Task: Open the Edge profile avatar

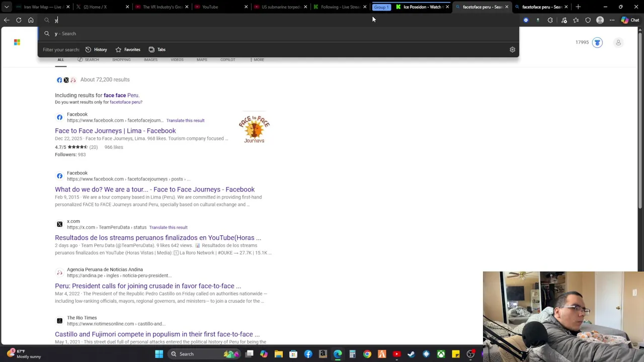Action: [x=600, y=20]
